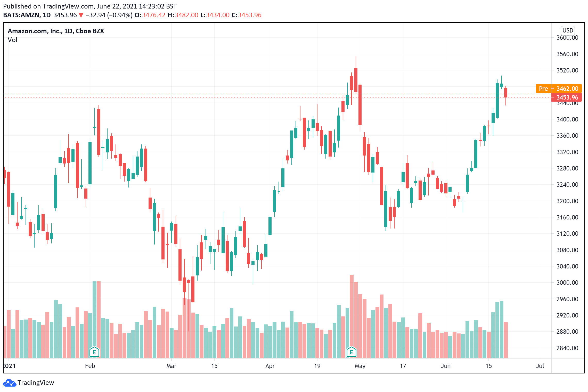Click the open value 3476.42

point(154,15)
